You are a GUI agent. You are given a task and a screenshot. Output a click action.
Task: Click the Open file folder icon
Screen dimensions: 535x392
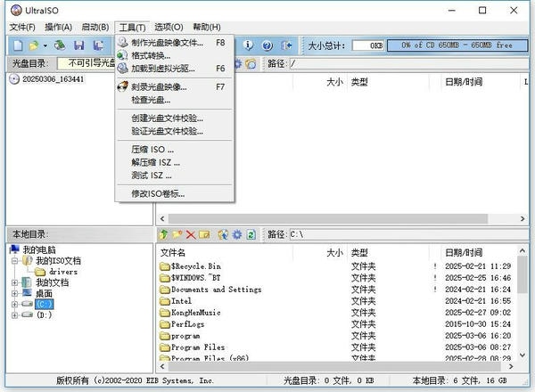[x=34, y=45]
